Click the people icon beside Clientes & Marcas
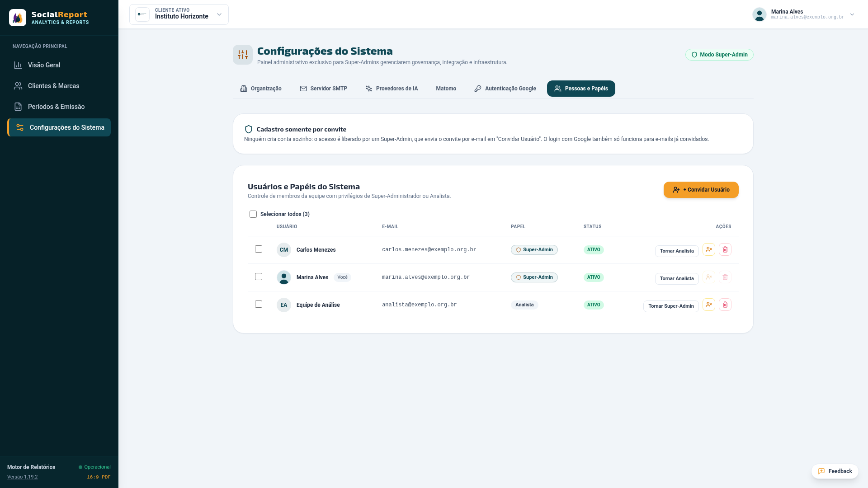868x488 pixels. [x=18, y=86]
